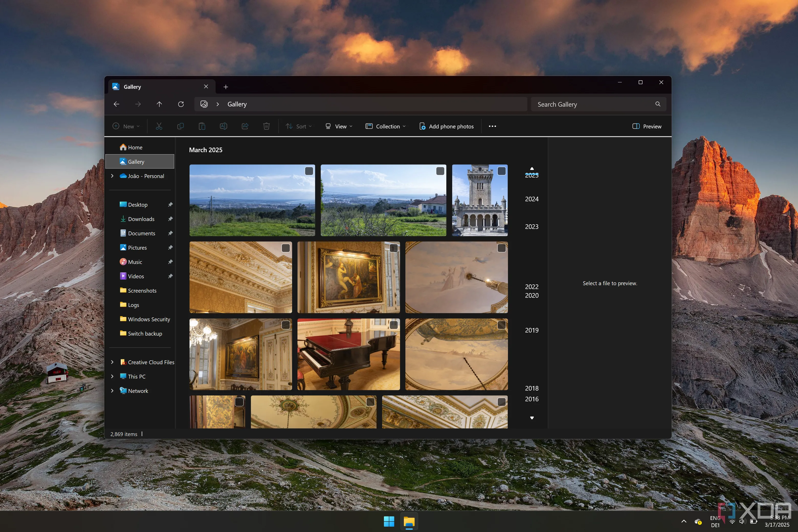798x532 pixels.
Task: Click the Forward navigation arrow
Action: pos(138,104)
